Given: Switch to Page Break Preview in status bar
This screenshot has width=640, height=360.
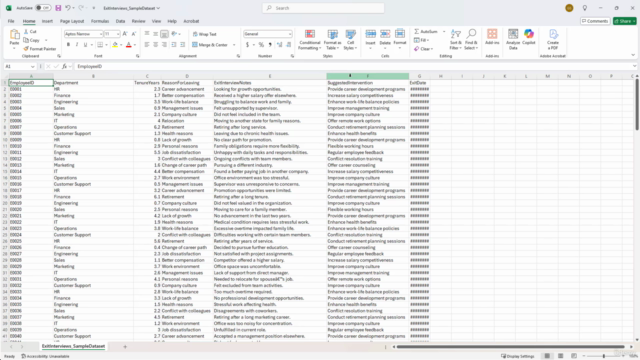Looking at the screenshot, I should 574,356.
